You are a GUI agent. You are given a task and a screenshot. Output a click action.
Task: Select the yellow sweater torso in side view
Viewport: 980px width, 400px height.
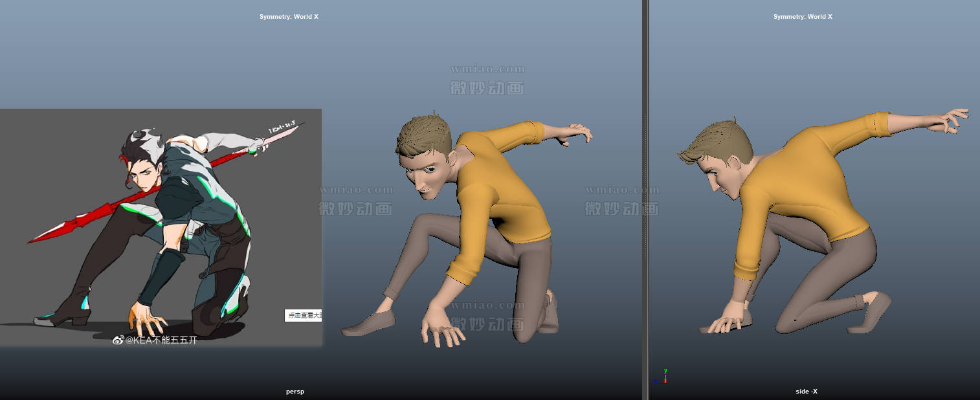coord(803,188)
